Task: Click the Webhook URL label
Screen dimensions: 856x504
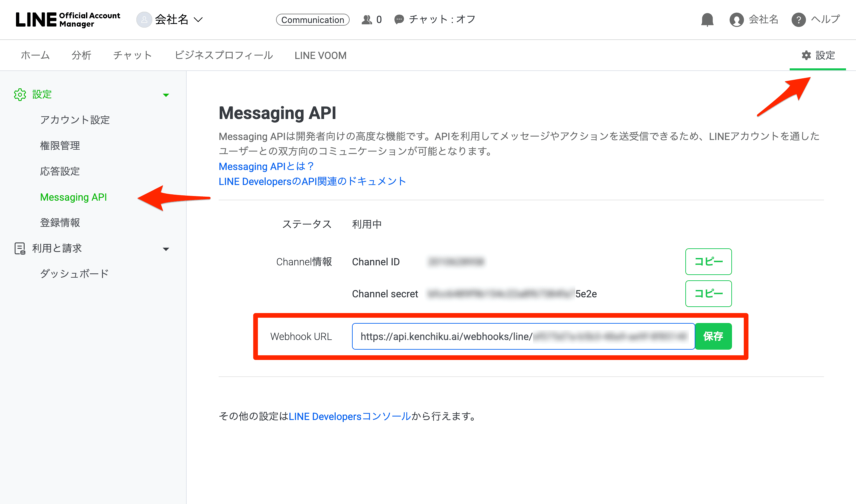Action: pos(301,337)
